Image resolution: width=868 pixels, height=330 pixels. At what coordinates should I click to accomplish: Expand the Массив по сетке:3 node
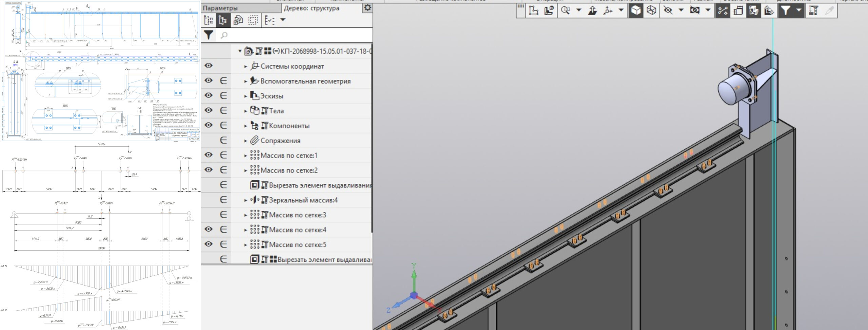pyautogui.click(x=246, y=215)
